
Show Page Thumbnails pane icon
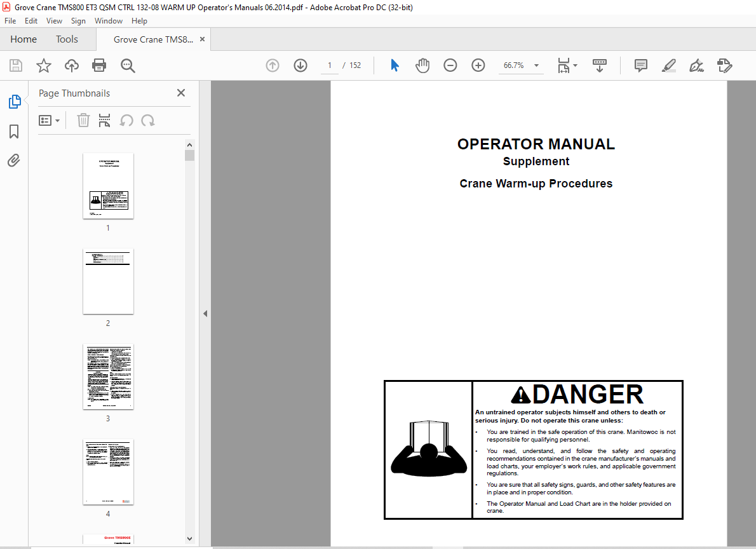[x=15, y=102]
